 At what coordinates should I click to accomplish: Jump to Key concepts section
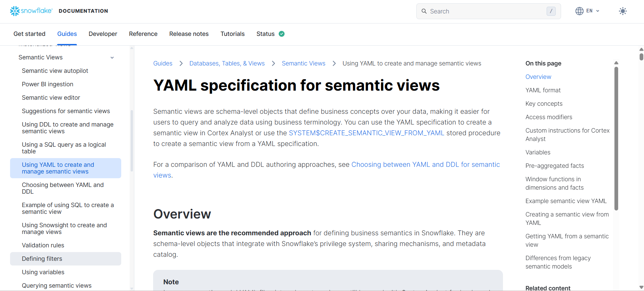[x=544, y=104]
